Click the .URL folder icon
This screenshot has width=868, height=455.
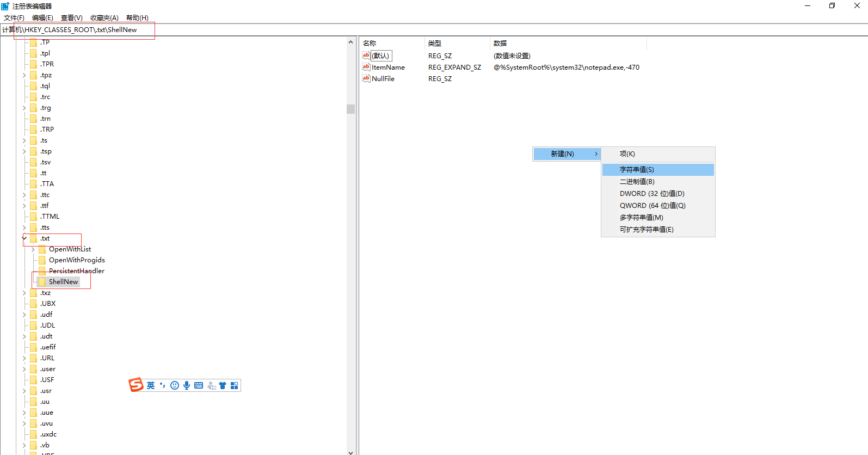click(x=33, y=358)
